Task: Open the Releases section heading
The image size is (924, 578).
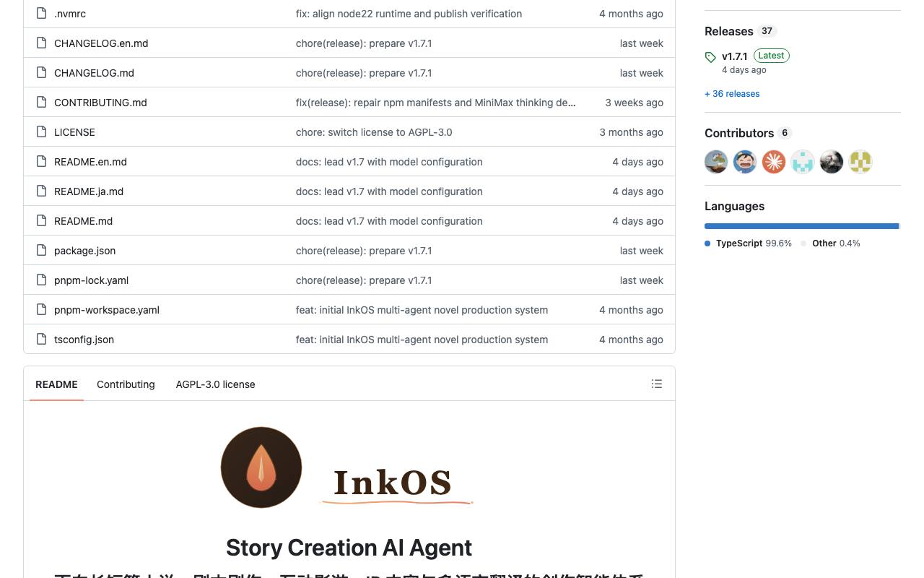Action: tap(729, 31)
